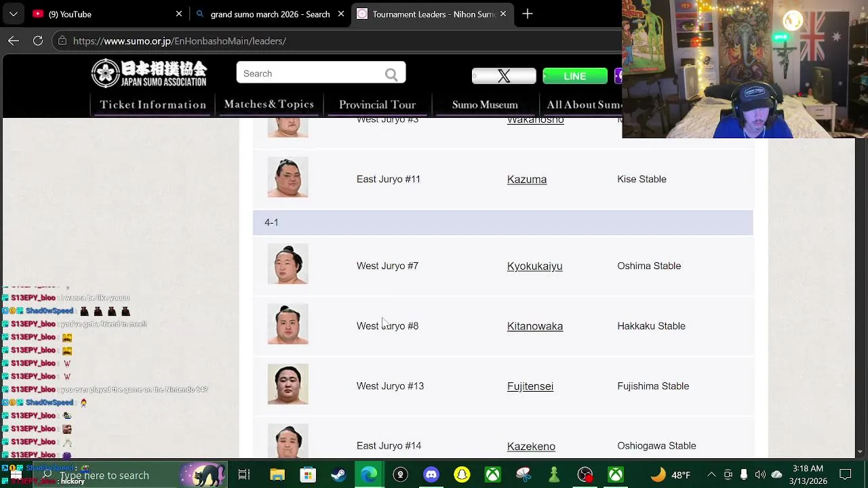Open a new browser tab
868x488 pixels.
[528, 14]
